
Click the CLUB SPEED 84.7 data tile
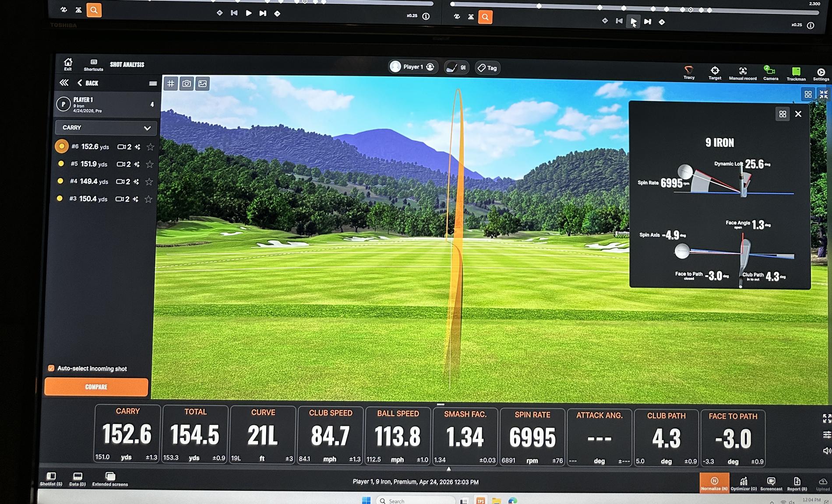coord(331,436)
